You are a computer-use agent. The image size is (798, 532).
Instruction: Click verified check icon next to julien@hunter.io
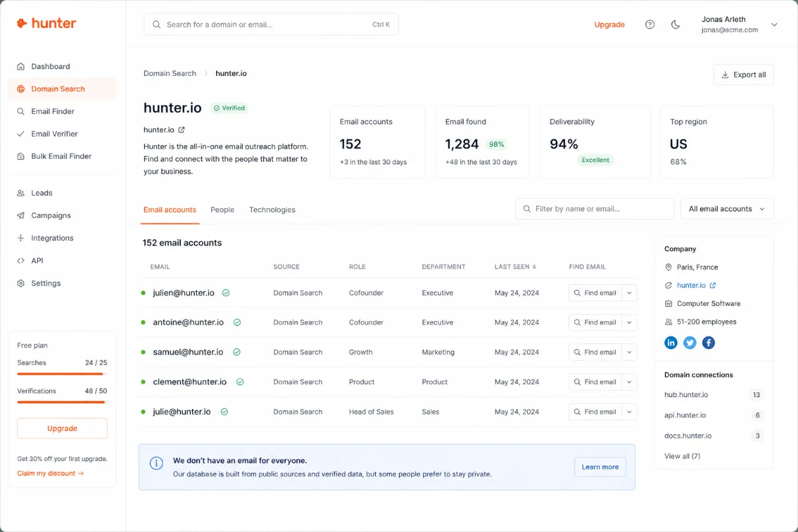(x=226, y=293)
